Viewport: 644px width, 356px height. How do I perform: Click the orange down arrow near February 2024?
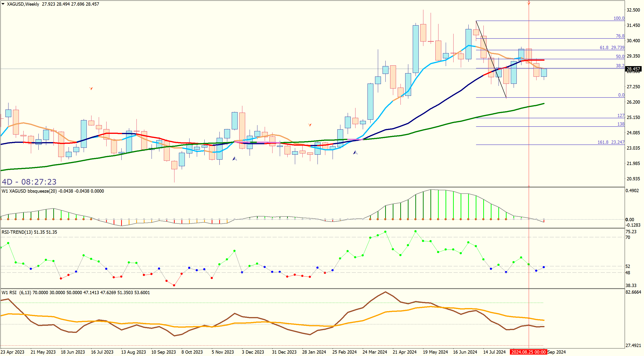point(310,125)
